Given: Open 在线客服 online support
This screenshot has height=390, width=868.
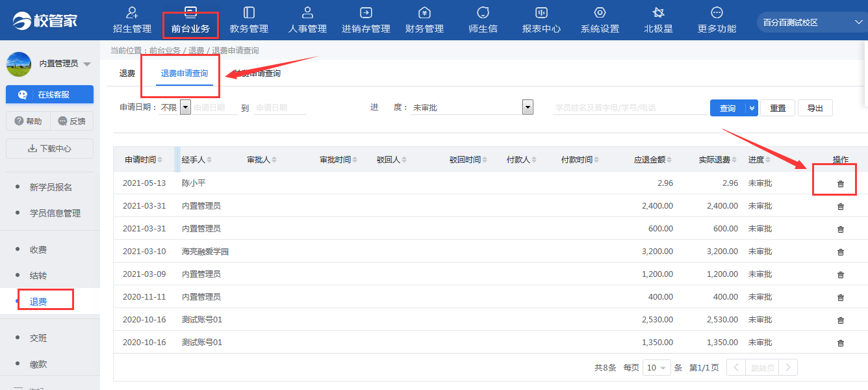Looking at the screenshot, I should pos(50,94).
